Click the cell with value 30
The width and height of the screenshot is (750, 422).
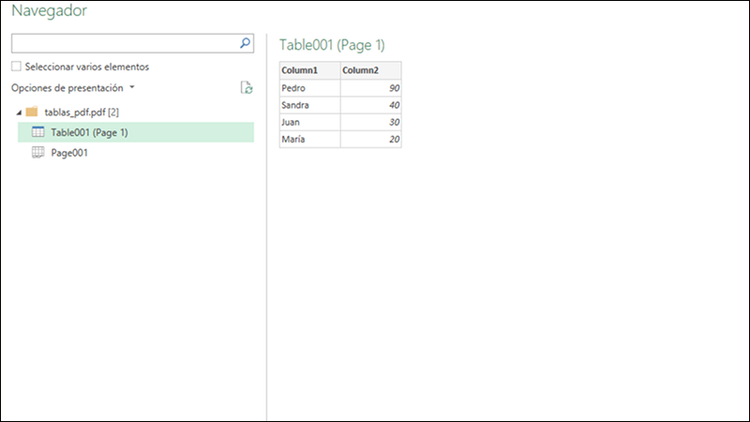[x=371, y=122]
